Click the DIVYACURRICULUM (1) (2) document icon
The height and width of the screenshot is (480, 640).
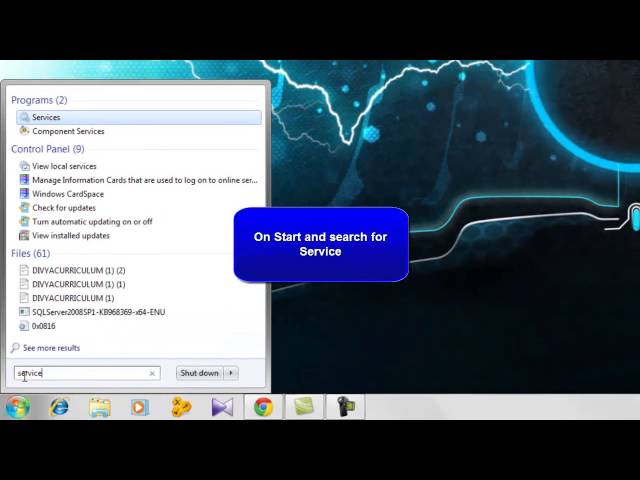coord(24,270)
